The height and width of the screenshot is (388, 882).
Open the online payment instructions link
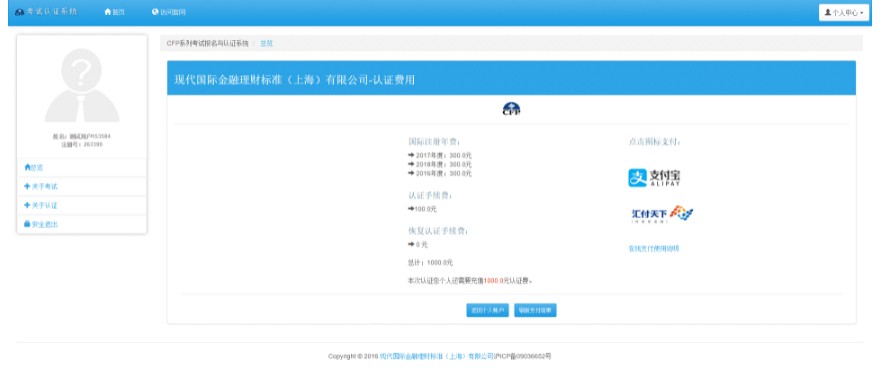[x=654, y=249]
